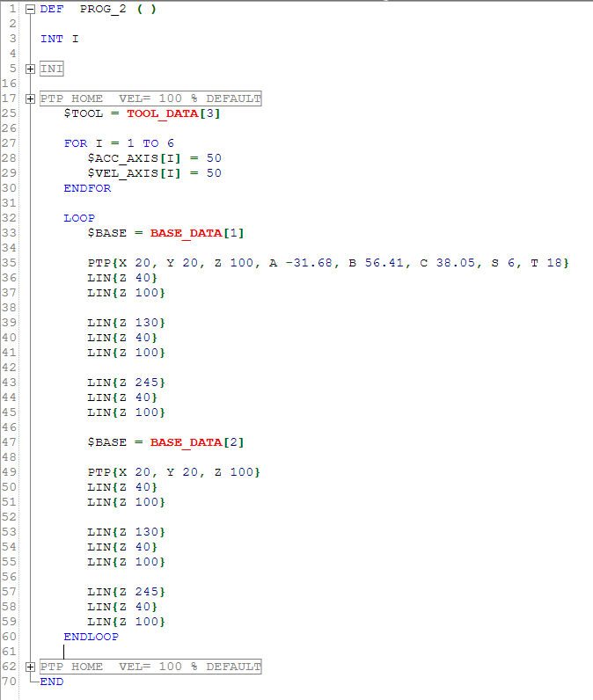Click 'T 18' value on line 35
Viewport: 593px width, 700px height.
pyautogui.click(x=547, y=263)
